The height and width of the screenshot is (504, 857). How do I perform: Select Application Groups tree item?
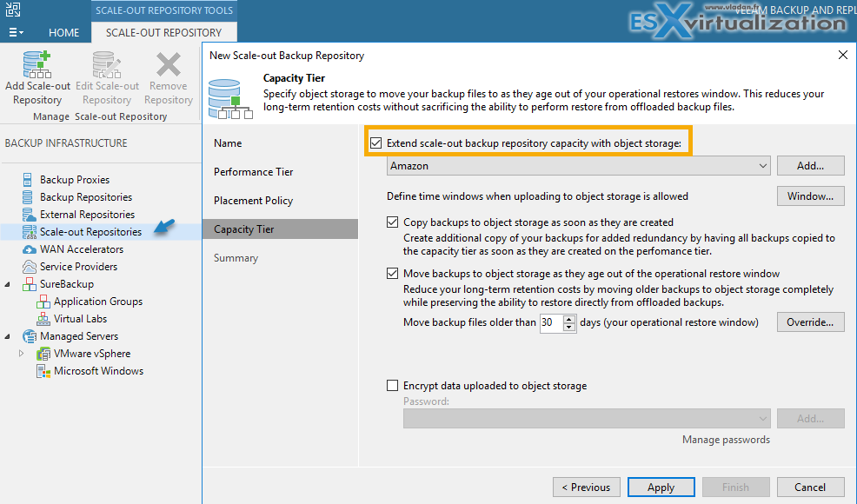(98, 302)
